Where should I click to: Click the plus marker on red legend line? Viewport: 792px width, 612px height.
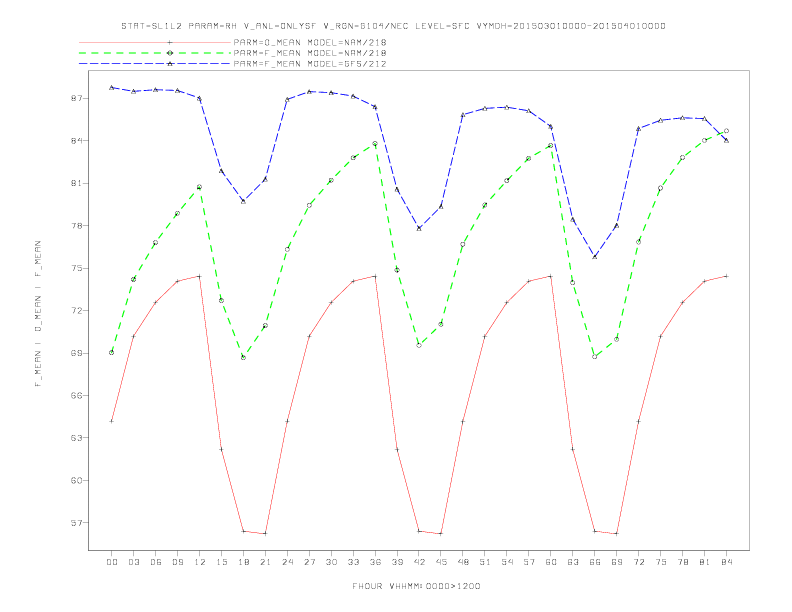170,42
